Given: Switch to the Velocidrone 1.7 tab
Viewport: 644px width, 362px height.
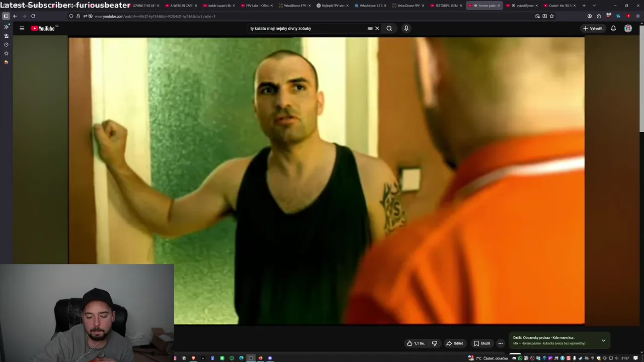Looking at the screenshot, I should click(370, 6).
